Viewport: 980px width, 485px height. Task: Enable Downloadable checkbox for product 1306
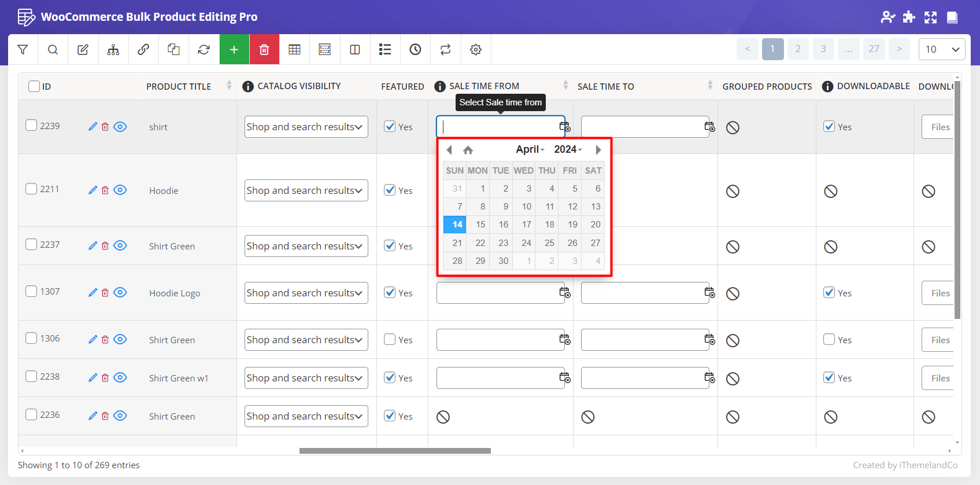(829, 340)
